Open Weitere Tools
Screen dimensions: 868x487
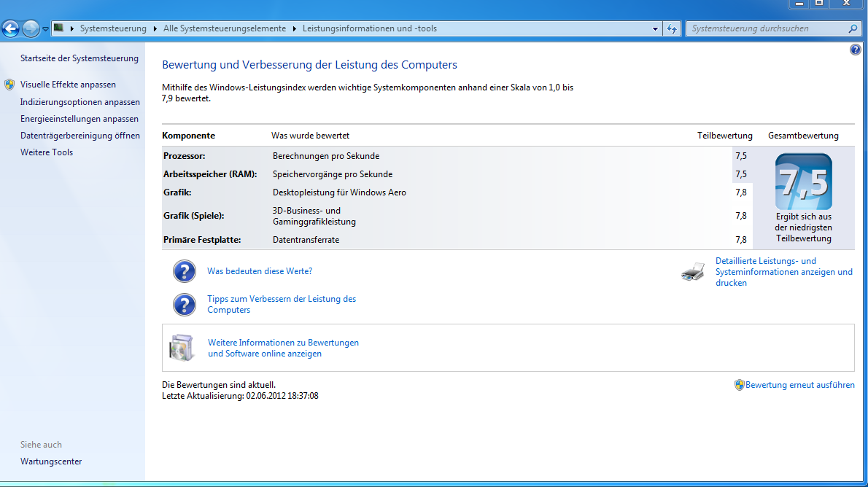(x=47, y=152)
